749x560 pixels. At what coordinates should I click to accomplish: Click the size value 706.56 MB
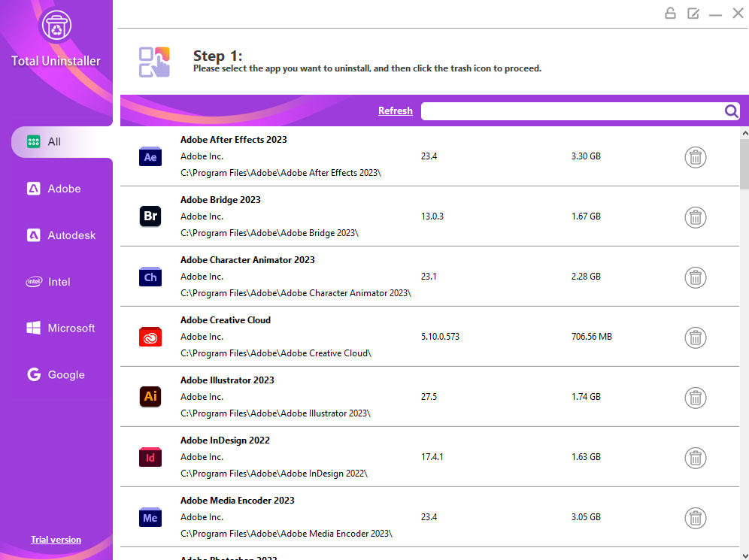coord(591,337)
